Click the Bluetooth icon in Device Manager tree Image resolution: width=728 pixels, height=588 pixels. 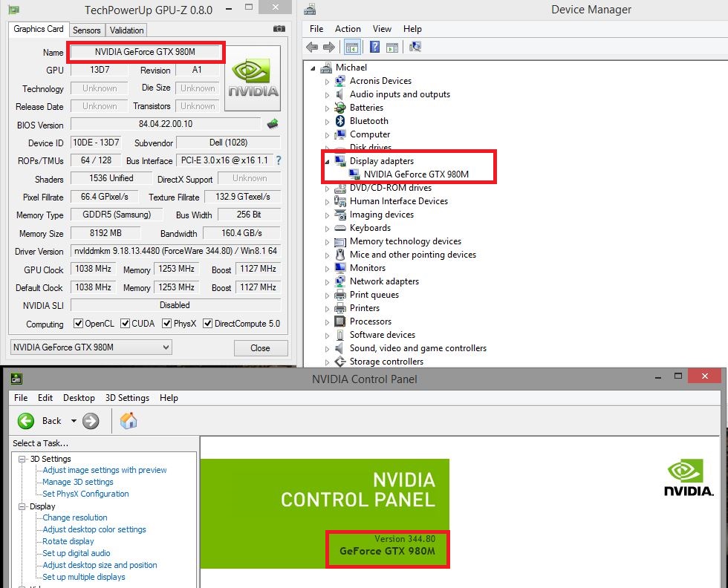[x=340, y=121]
